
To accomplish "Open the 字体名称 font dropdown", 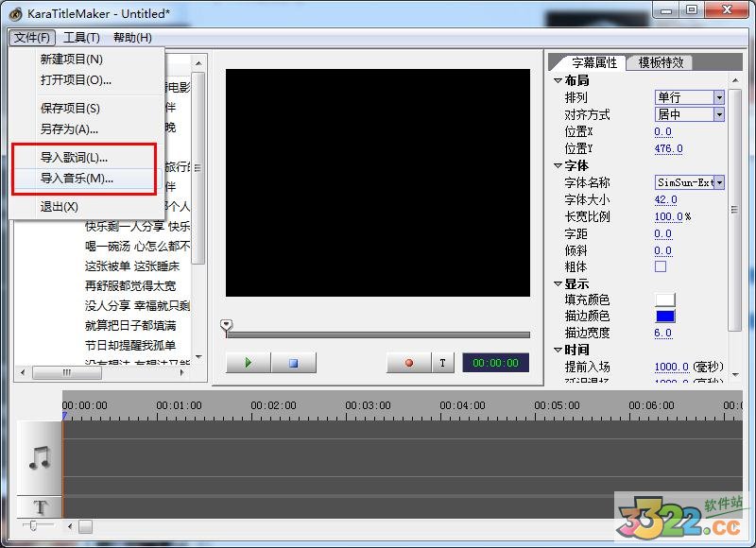I will [x=690, y=182].
